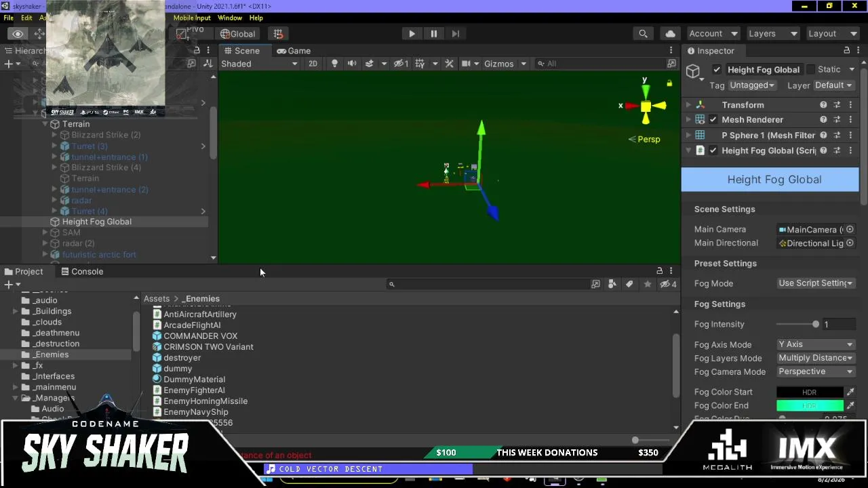Open the Mesh Filter component options menu
This screenshot has height=488, width=868.
pos(850,136)
